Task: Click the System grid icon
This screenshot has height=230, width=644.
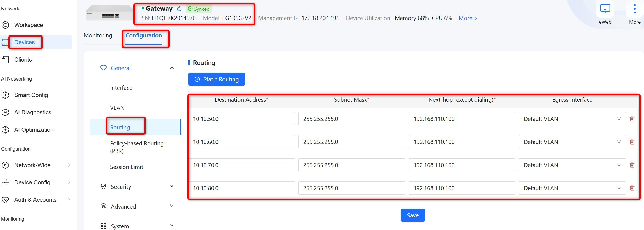Action: (x=103, y=226)
